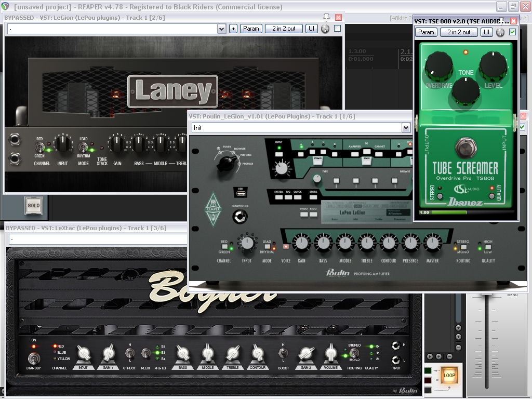Click Param button in TSE 808 window
Image resolution: width=532 pixels, height=399 pixels.
coord(426,32)
